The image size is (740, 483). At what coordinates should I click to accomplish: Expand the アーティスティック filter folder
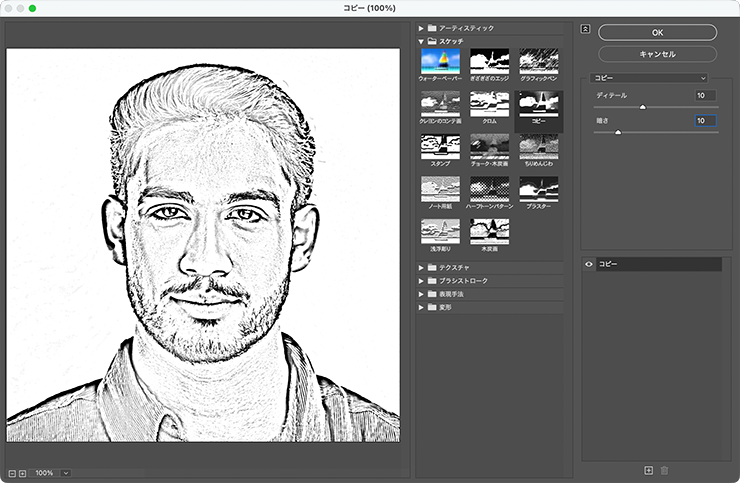click(421, 28)
